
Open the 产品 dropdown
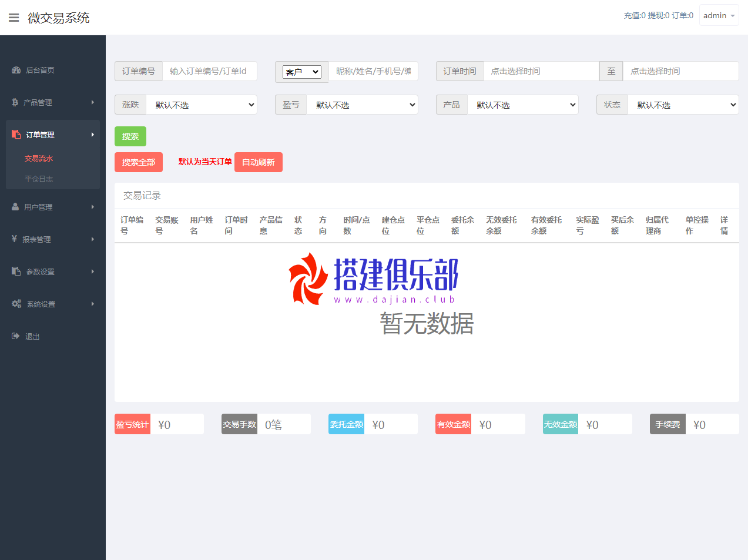(522, 105)
